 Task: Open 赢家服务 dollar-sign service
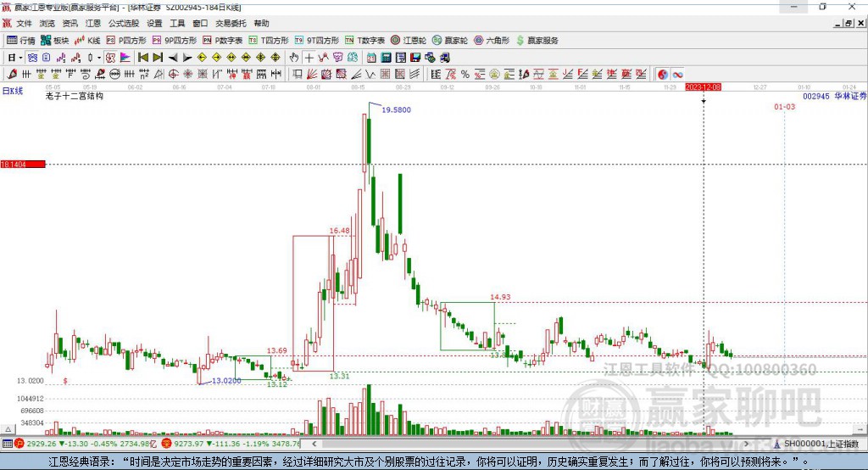[x=537, y=41]
